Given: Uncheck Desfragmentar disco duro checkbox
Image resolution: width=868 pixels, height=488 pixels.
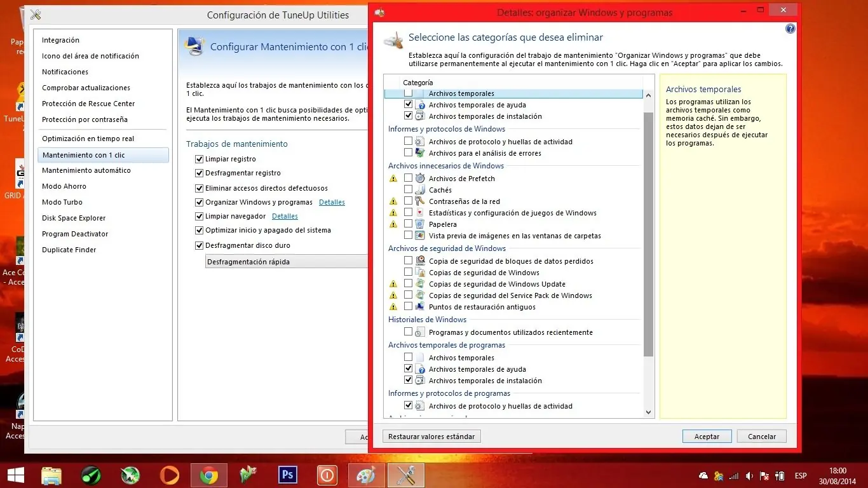Looking at the screenshot, I should tap(200, 245).
